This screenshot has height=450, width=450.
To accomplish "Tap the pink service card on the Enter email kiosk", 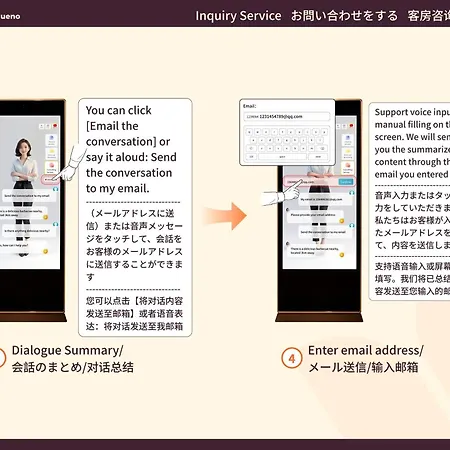I will pos(347,167).
